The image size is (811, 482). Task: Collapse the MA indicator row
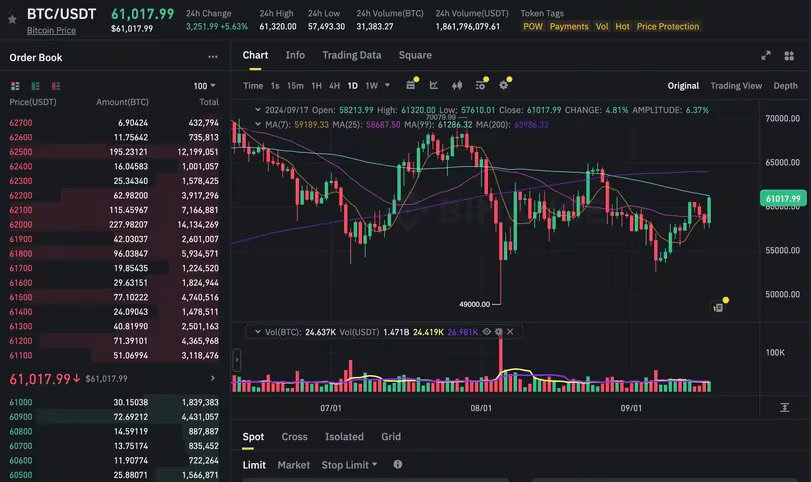click(258, 124)
